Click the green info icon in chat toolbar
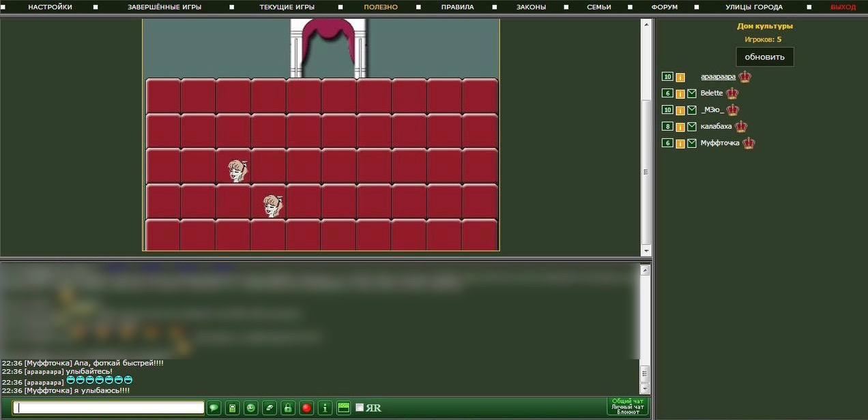 325,408
